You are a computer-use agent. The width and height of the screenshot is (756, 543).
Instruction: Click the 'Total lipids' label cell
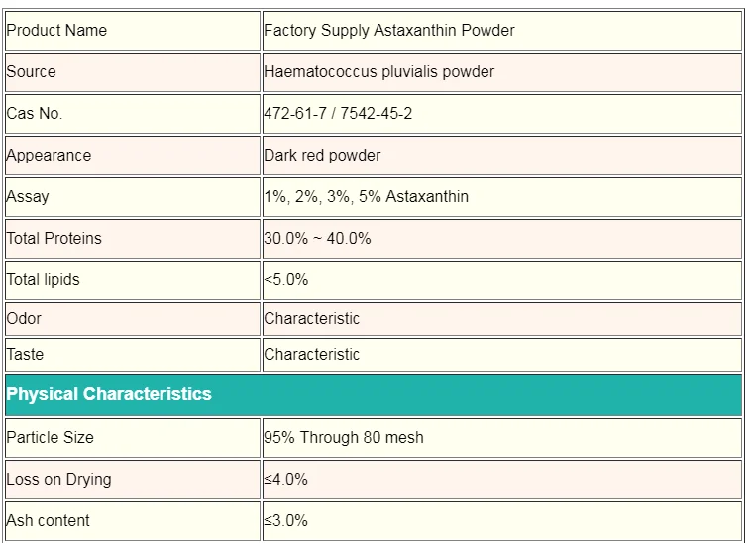click(44, 279)
